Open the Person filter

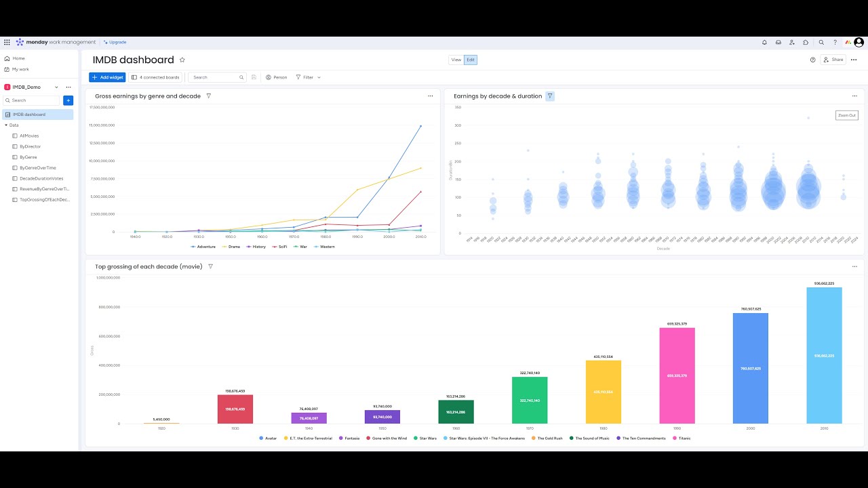click(276, 77)
